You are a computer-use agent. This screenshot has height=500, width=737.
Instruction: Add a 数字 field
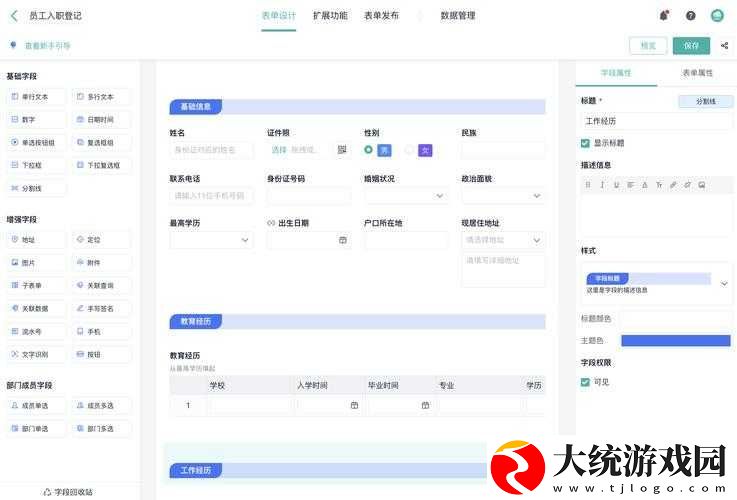[x=36, y=120]
